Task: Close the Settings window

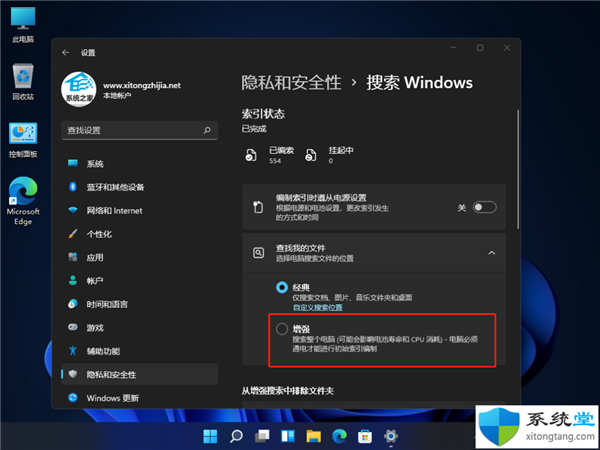Action: point(507,48)
